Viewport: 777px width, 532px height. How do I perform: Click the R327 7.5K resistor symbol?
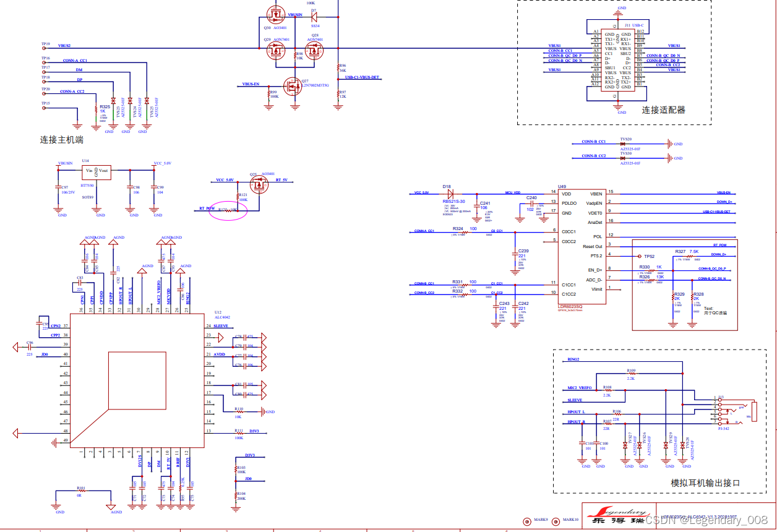coord(689,256)
